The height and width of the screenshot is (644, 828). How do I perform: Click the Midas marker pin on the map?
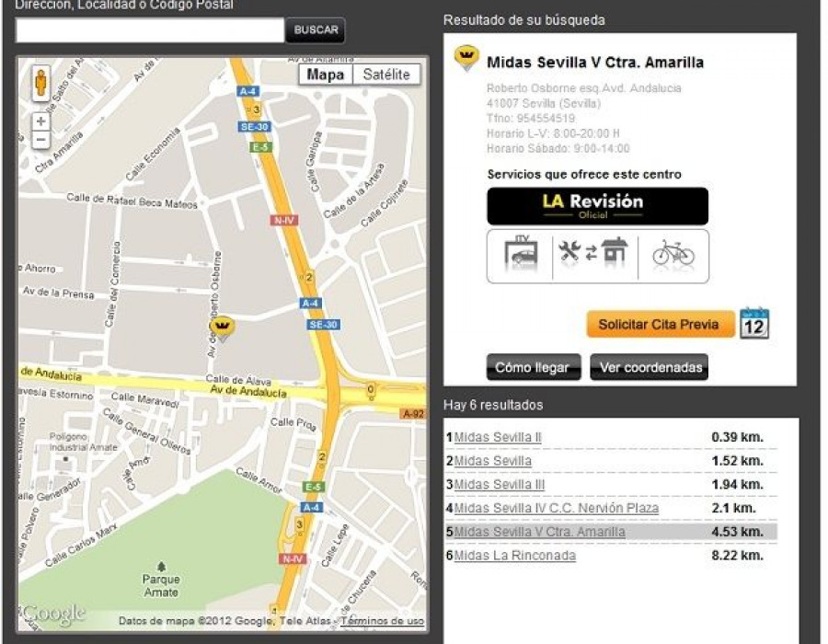223,328
